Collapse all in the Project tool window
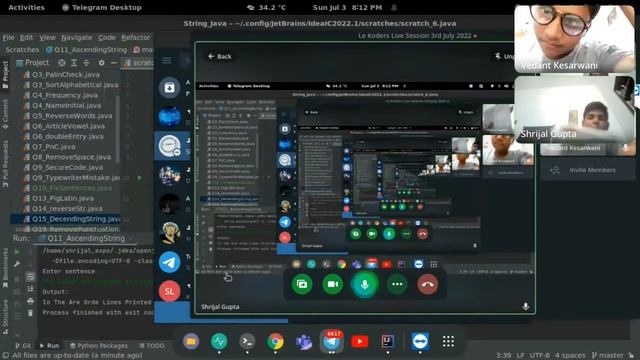 (x=86, y=63)
